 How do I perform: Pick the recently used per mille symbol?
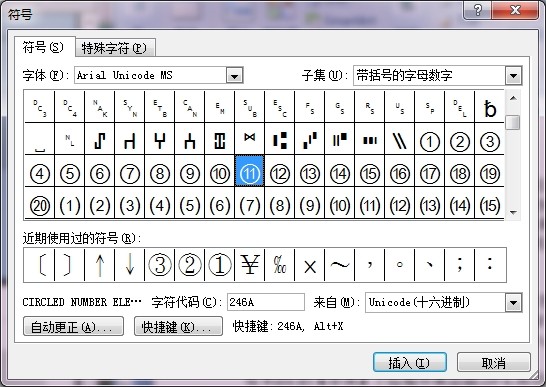(280, 265)
